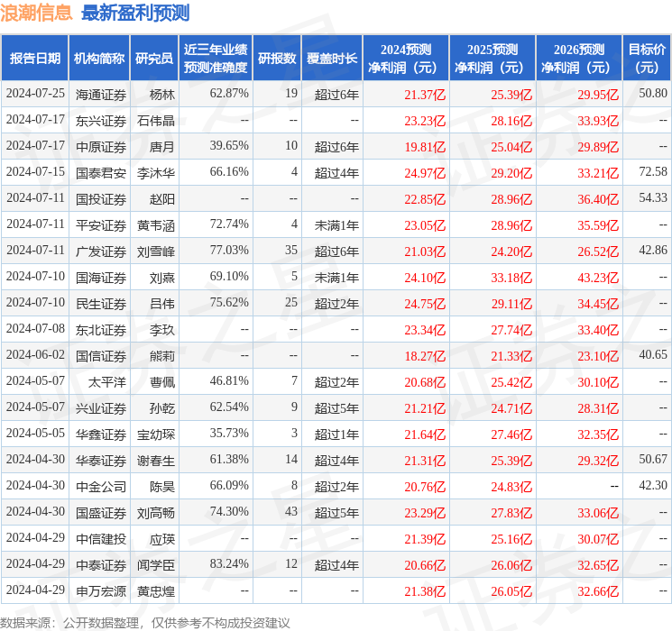Click the 研究员 column header
Viewport: 672px width, 631px height.
coord(154,58)
